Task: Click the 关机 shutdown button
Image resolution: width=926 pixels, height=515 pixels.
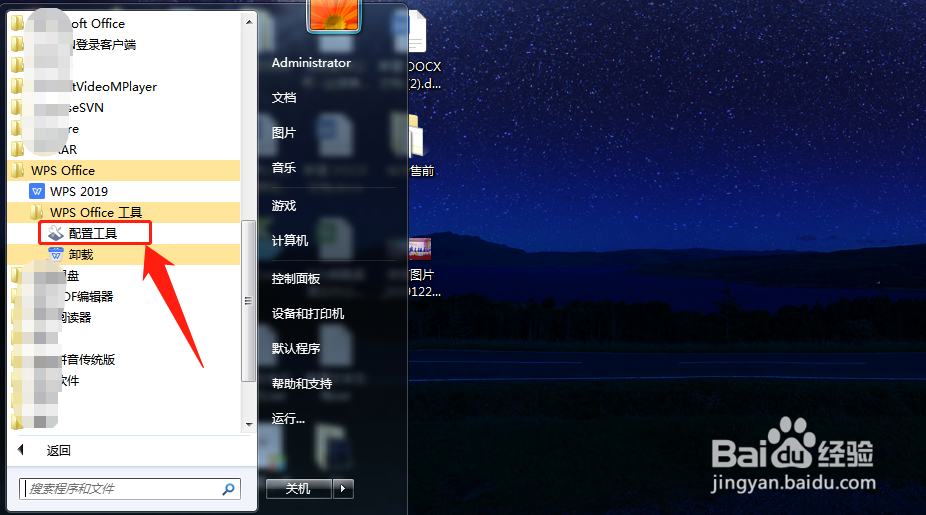Action: point(298,489)
